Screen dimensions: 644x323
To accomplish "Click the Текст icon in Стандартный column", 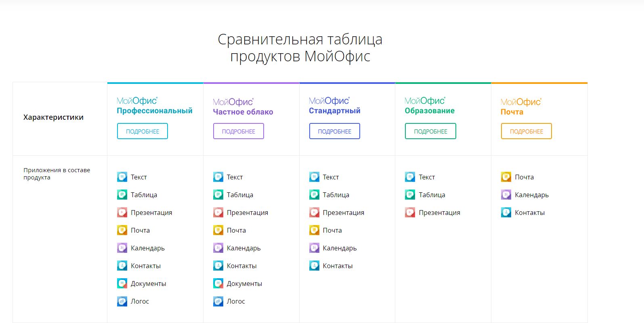I will [x=314, y=177].
